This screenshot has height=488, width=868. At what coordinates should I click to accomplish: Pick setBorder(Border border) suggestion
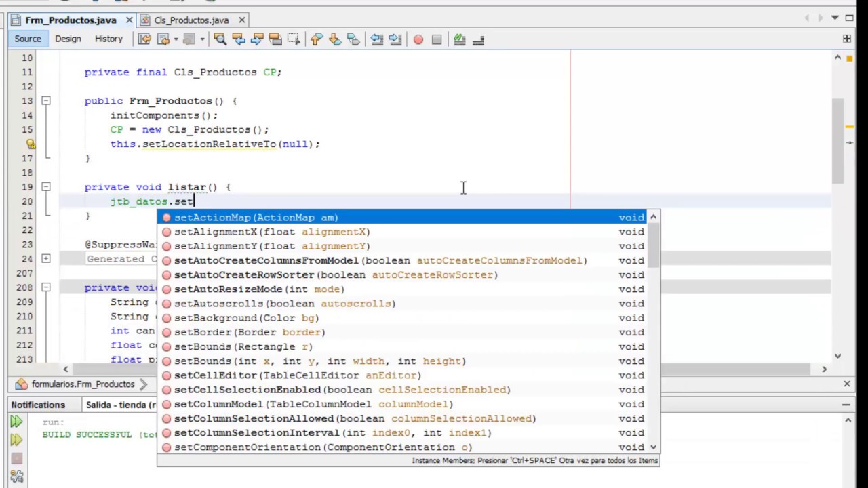(401, 332)
